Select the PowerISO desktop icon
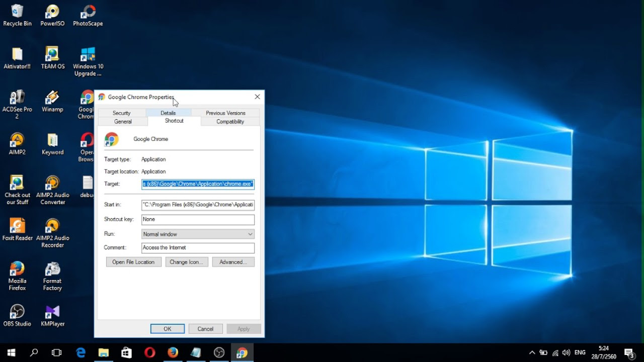The height and width of the screenshot is (362, 644). pos(52,16)
